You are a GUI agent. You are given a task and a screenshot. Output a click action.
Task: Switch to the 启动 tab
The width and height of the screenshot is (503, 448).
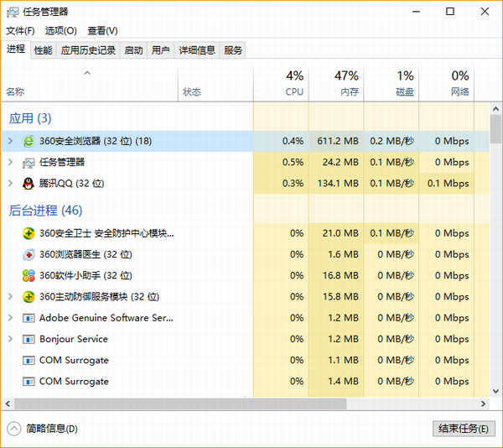tap(133, 50)
